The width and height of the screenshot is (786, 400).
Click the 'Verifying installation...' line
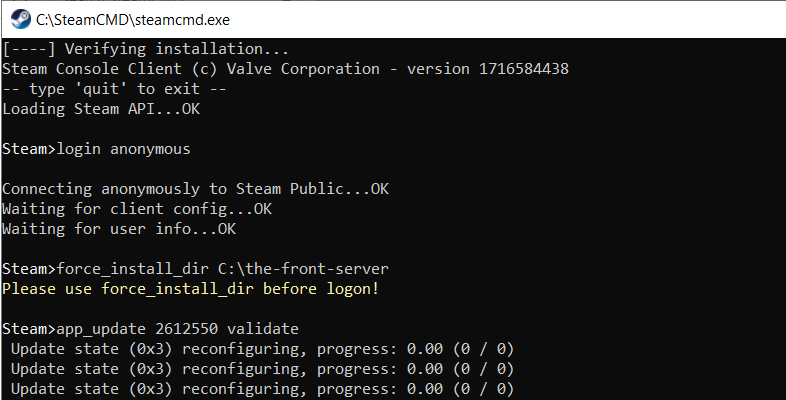click(x=145, y=49)
